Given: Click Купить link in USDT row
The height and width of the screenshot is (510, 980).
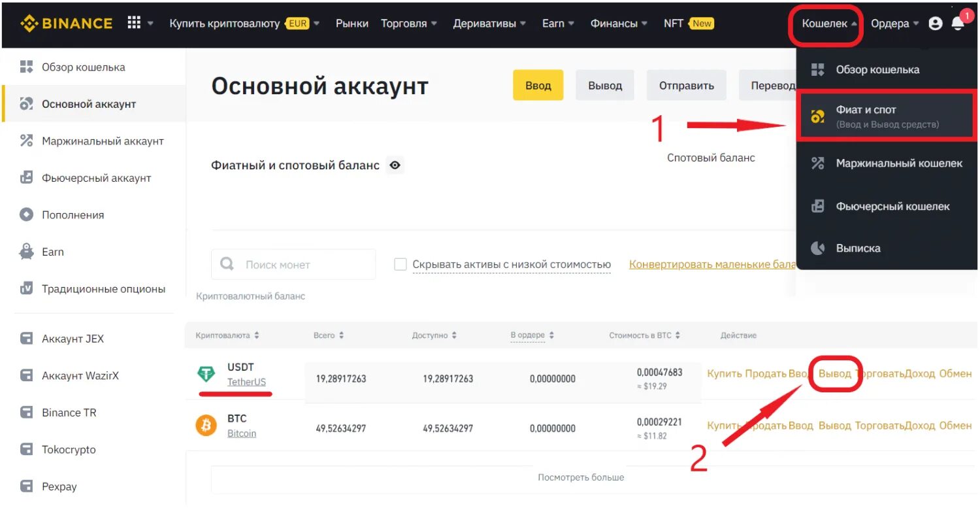Looking at the screenshot, I should coord(725,373).
